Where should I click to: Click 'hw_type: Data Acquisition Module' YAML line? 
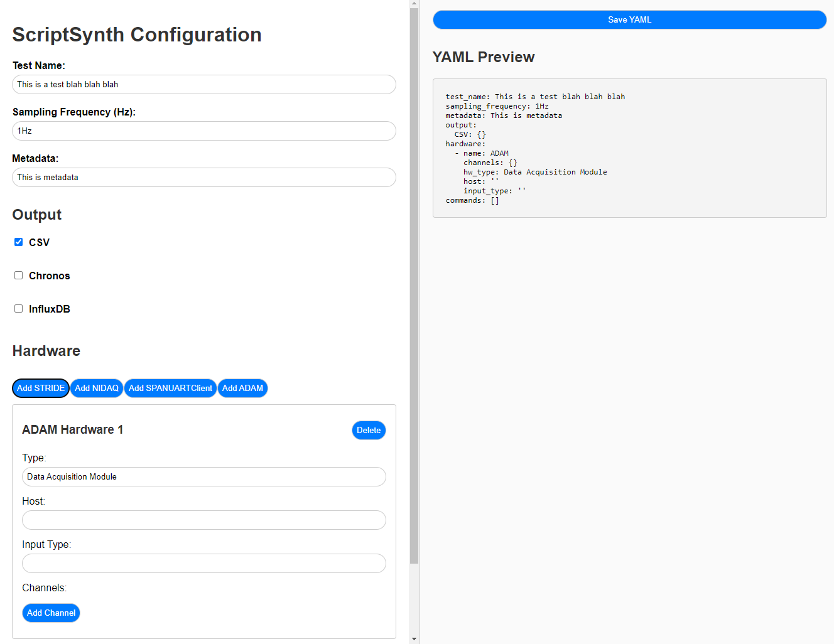[535, 172]
